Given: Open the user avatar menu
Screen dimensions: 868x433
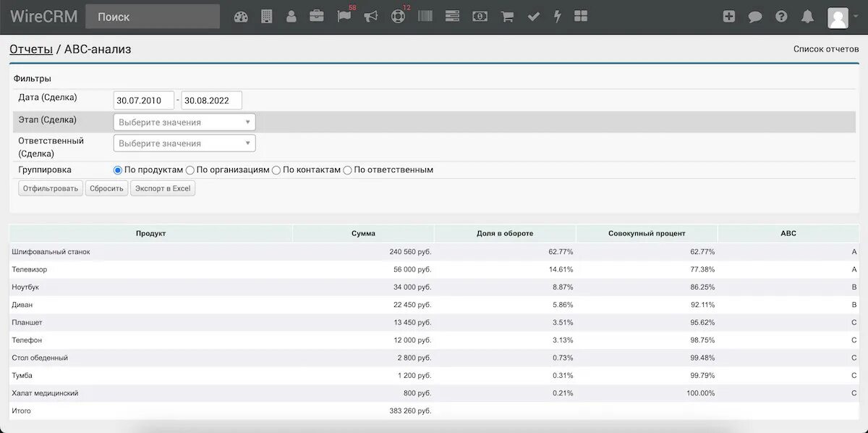Looking at the screenshot, I should click(x=843, y=17).
